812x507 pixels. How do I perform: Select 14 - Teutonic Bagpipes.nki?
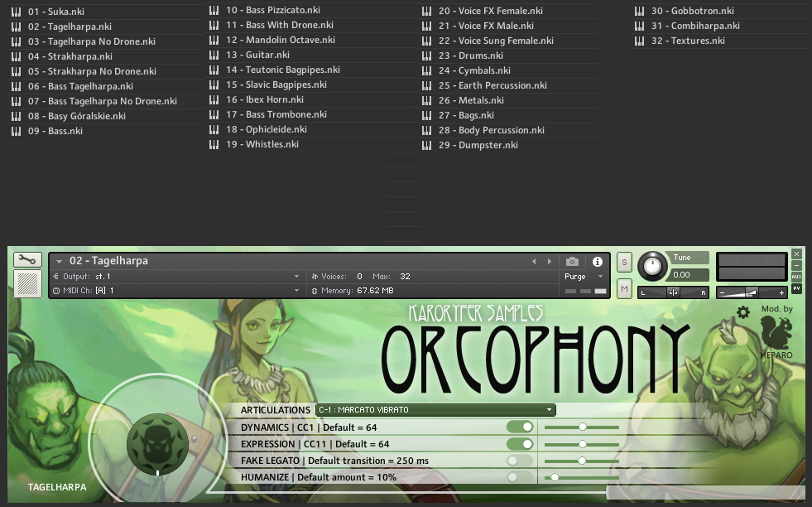pos(283,70)
